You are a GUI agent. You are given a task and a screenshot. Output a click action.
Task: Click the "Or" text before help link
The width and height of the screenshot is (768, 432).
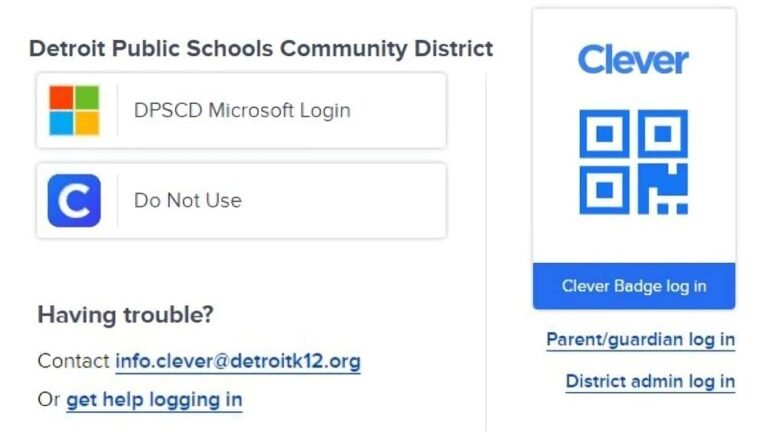[49, 400]
